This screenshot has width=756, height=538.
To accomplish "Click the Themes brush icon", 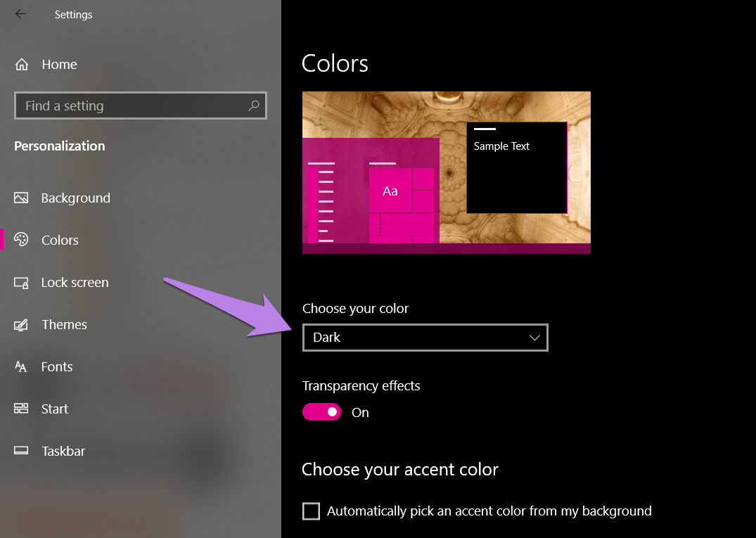I will point(21,325).
